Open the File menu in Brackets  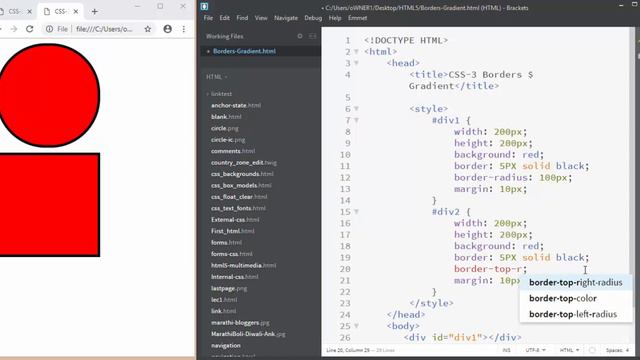[208, 18]
